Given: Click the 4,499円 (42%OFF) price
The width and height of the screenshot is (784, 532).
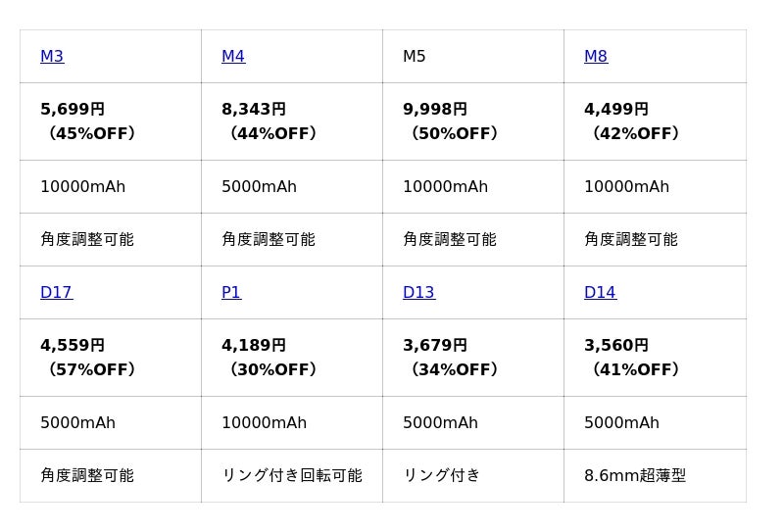Looking at the screenshot, I should [632, 121].
